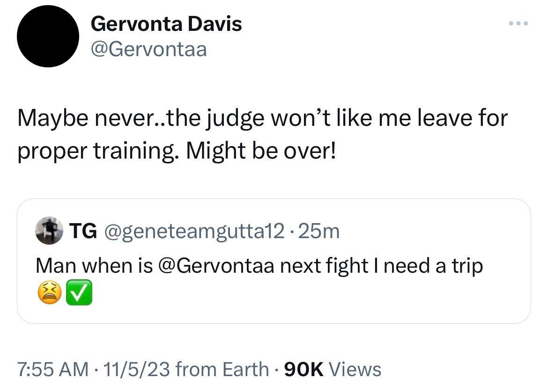View the 90K Views count
548x392 pixels.
click(x=333, y=369)
